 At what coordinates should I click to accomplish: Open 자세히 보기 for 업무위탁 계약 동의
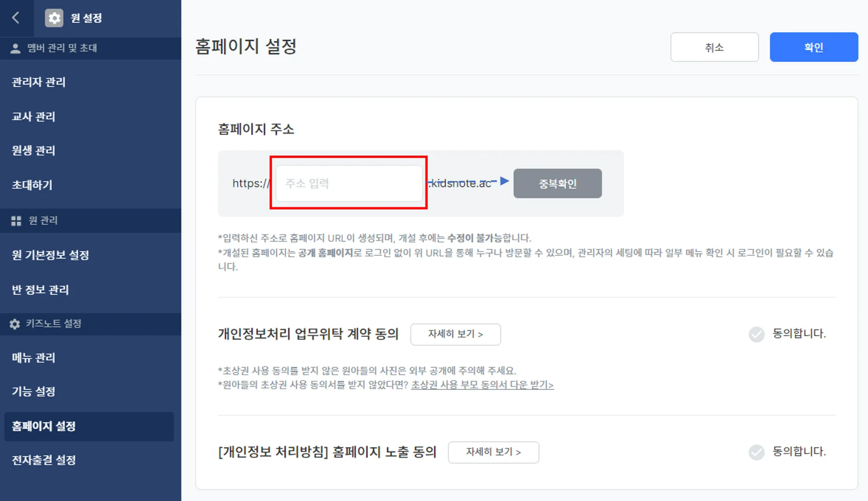[455, 334]
